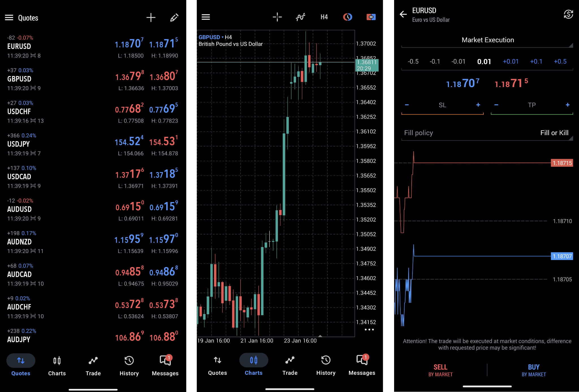Screen dimensions: 579x392
Task: Tap the symbol refresh icon on order screen
Action: [568, 14]
